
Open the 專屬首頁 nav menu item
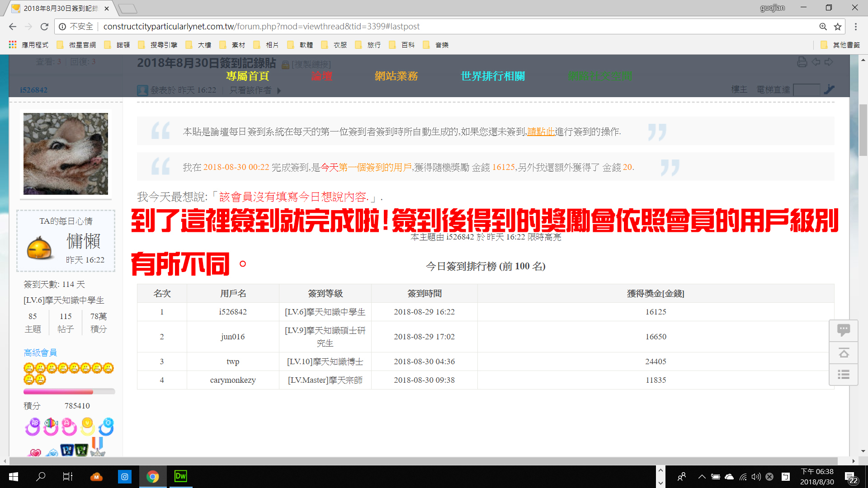click(248, 76)
